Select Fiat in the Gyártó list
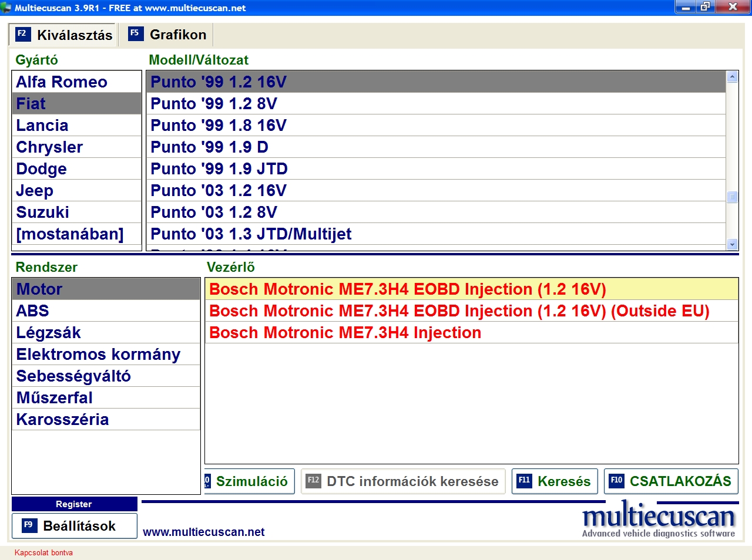The image size is (752, 560). pyautogui.click(x=76, y=104)
